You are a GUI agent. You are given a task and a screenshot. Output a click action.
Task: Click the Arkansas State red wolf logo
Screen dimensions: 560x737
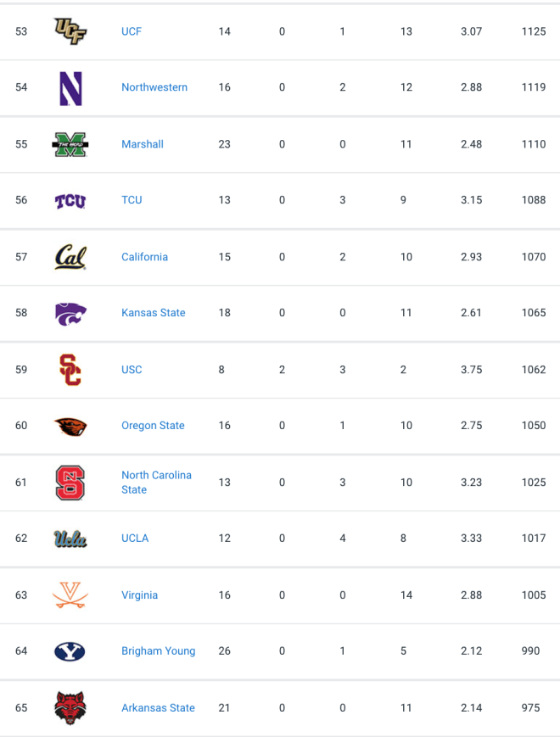click(x=70, y=708)
